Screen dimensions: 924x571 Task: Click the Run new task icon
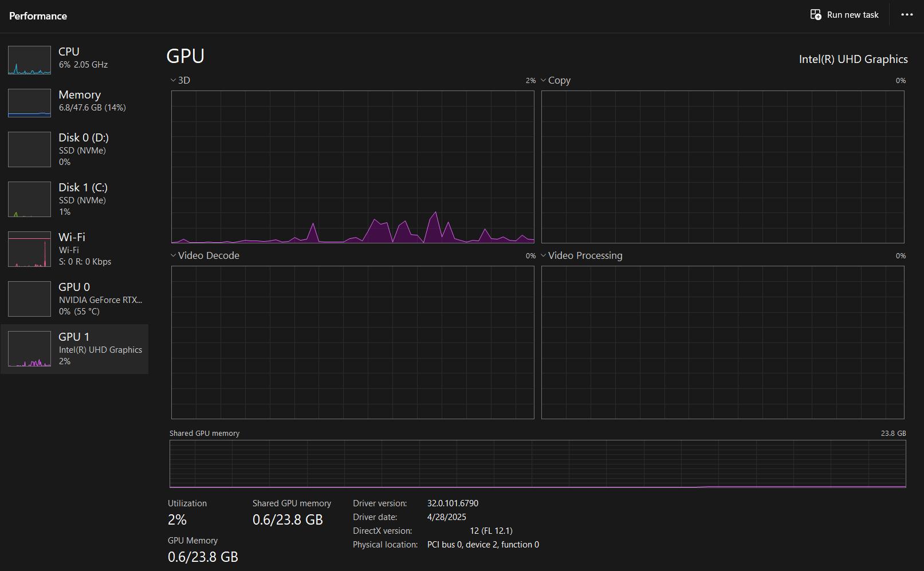click(816, 15)
